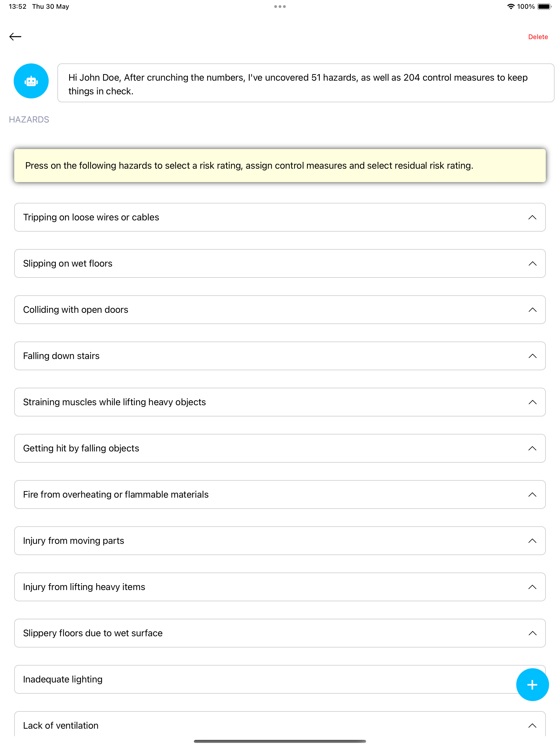Tap the yellow hazard instructions banner

coord(280,165)
